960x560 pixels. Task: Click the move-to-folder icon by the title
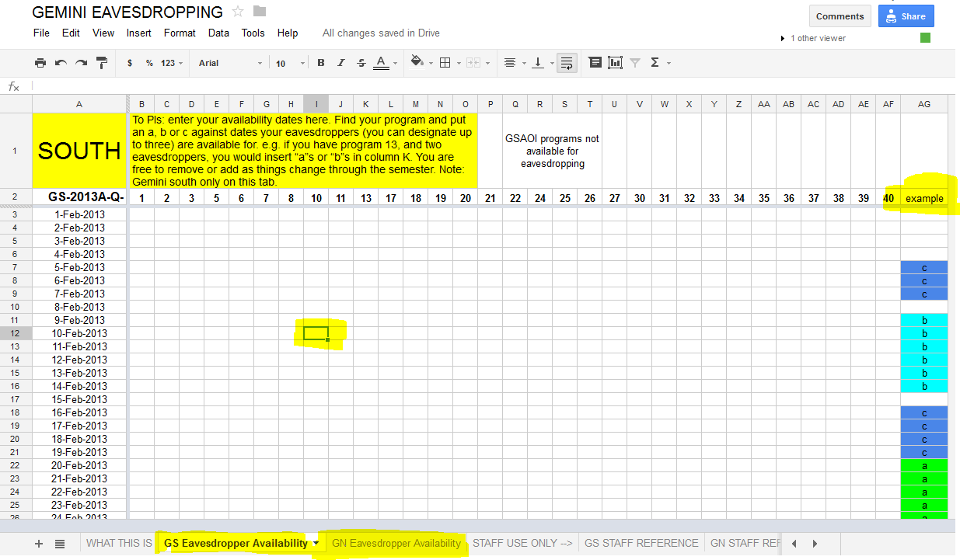(x=260, y=11)
